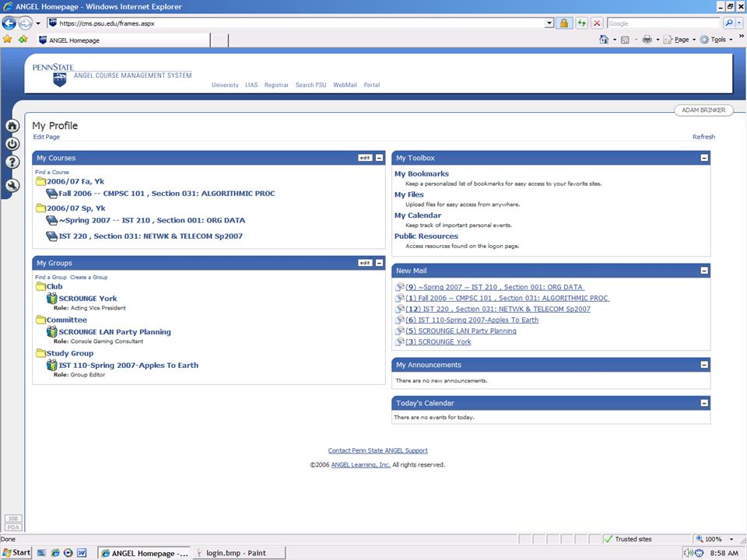
Task: Click the Search PSU navigation link
Action: click(x=310, y=85)
